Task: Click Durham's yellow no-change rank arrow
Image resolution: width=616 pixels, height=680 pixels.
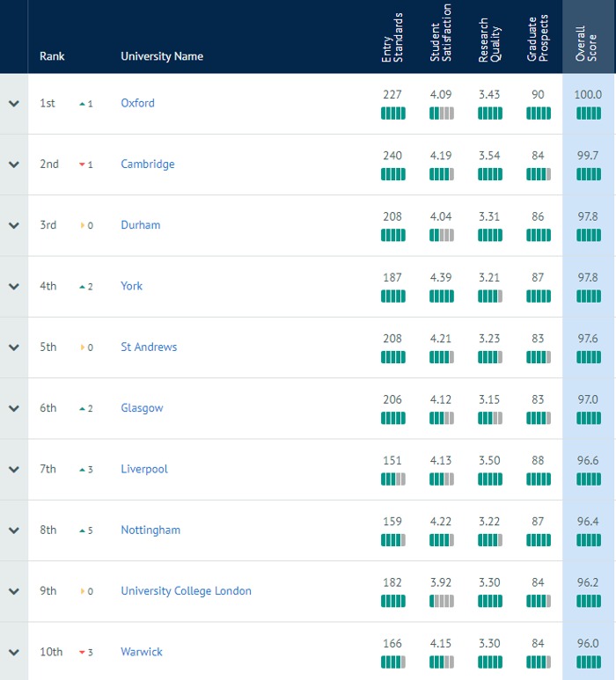Action: (x=83, y=225)
